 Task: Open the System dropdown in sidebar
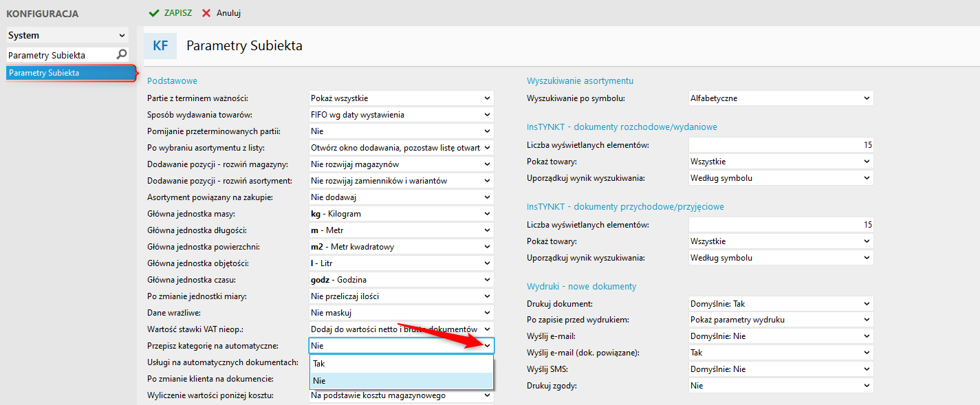[x=122, y=36]
